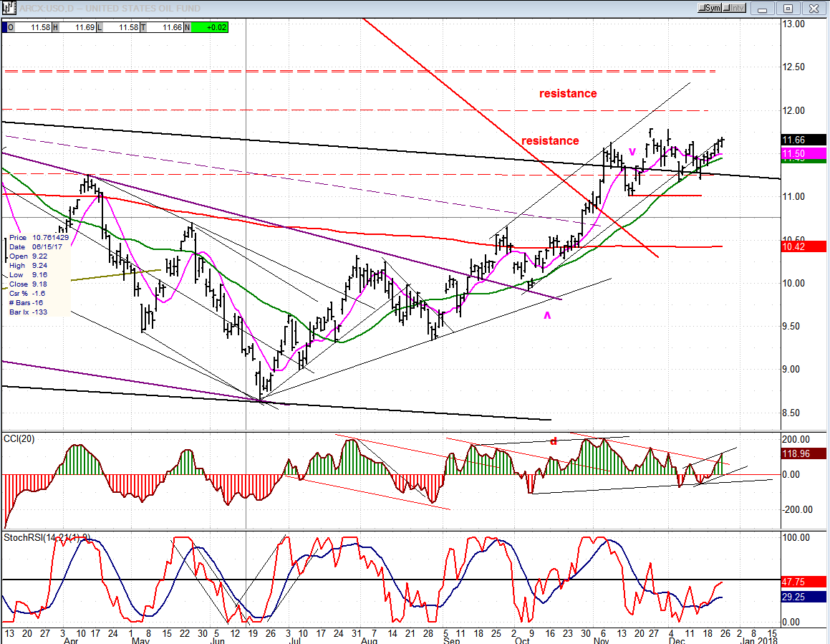Click the blue 29.25 StochRSI value tag

[804, 597]
